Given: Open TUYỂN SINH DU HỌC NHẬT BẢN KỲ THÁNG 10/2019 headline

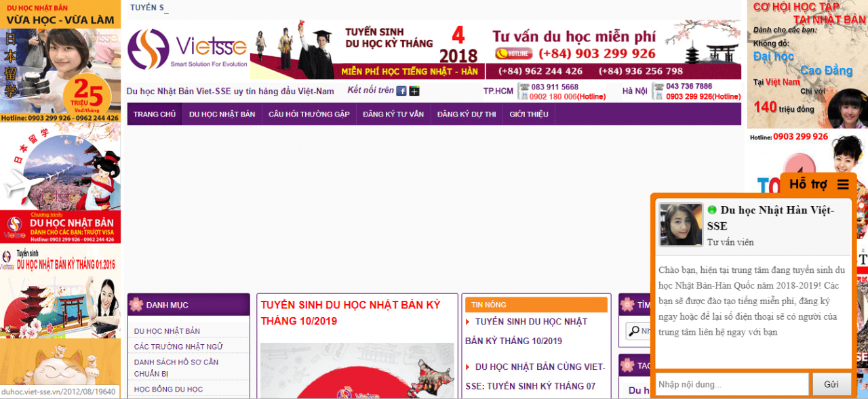Looking at the screenshot, I should [x=351, y=313].
